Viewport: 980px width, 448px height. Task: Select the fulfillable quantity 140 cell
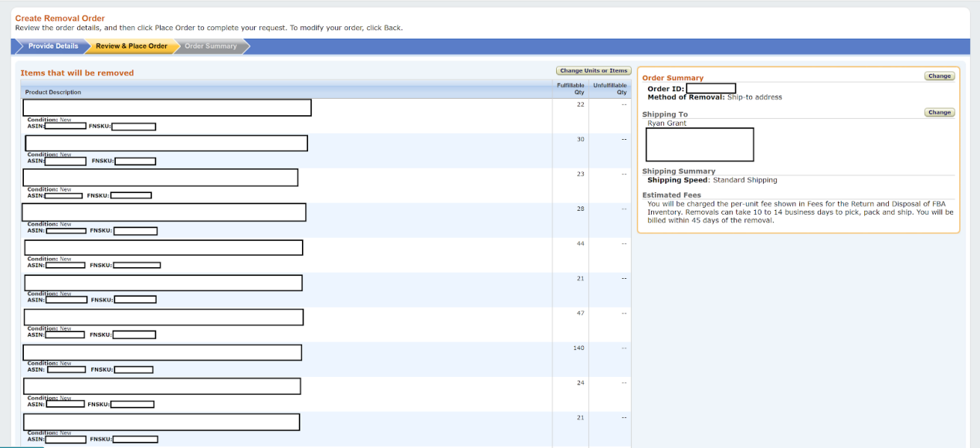click(578, 348)
